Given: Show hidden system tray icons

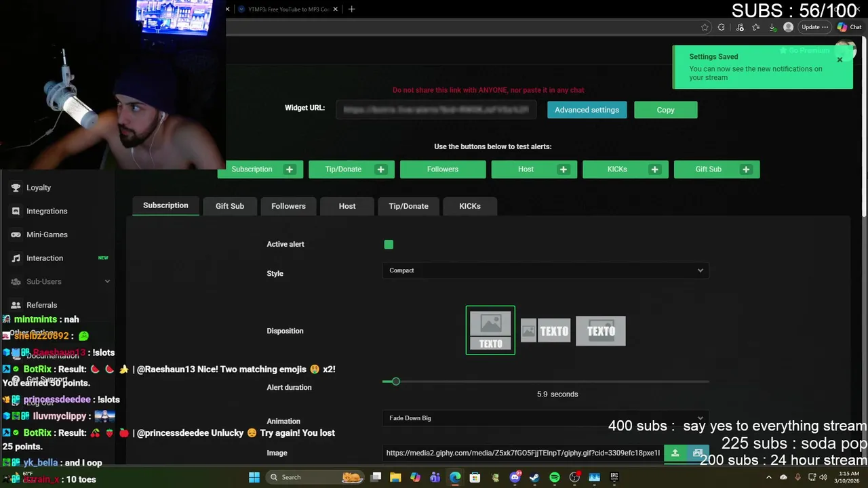Looking at the screenshot, I should [x=768, y=477].
